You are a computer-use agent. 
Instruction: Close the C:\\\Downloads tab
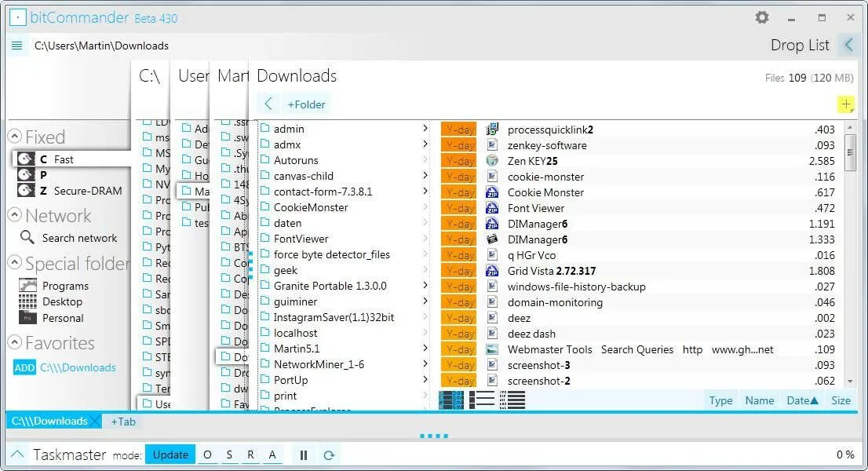(x=95, y=422)
